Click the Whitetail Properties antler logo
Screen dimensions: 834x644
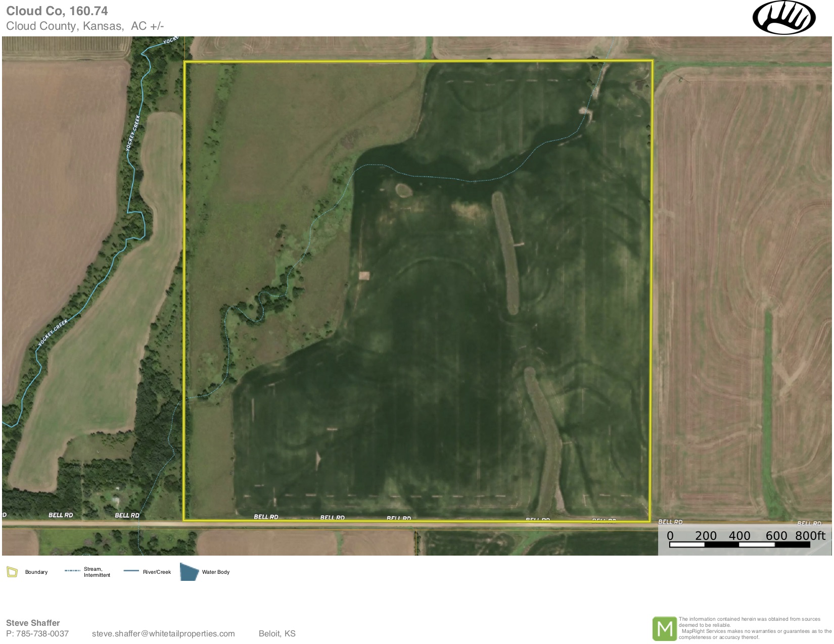783,18
